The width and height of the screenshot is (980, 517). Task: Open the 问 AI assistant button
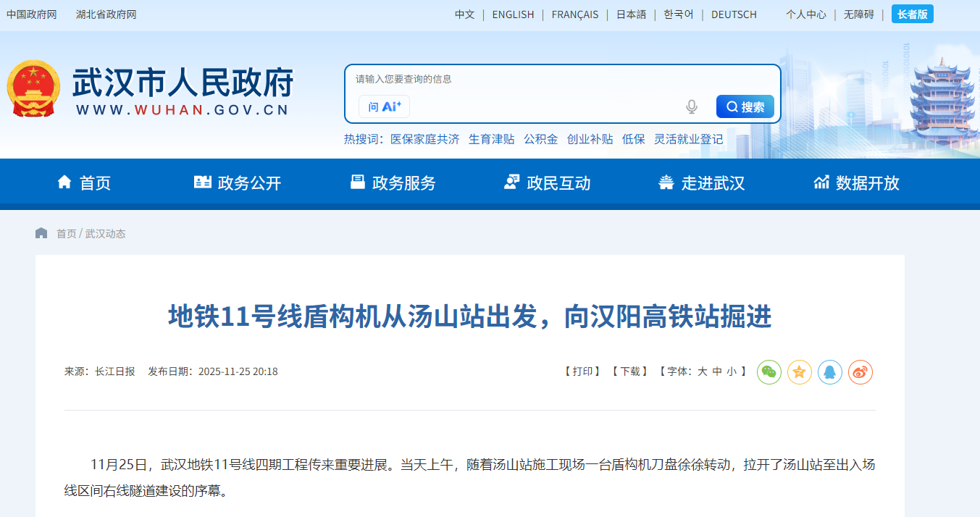pyautogui.click(x=384, y=106)
